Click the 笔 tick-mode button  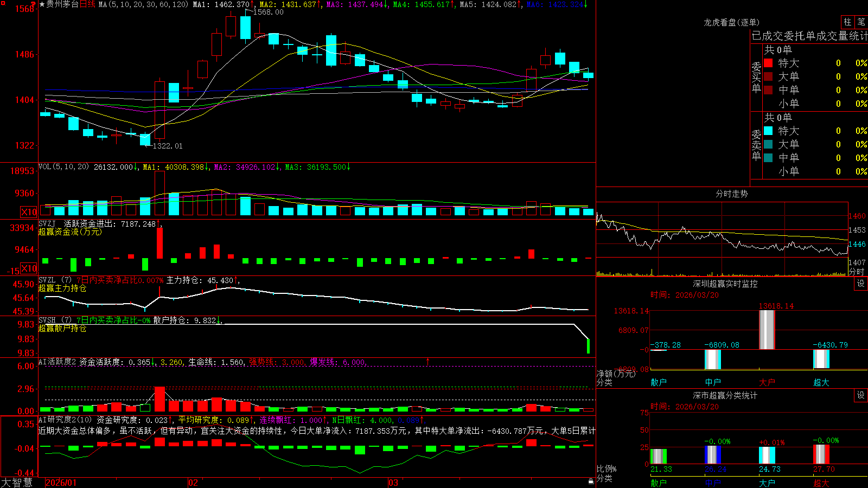click(861, 22)
